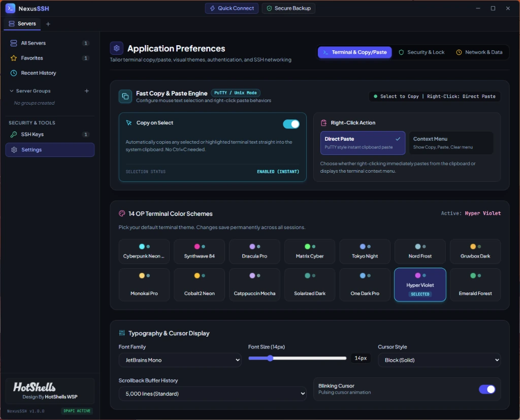This screenshot has width=520, height=420.
Task: Open the Scrollback Buffer History dropdown
Action: [212, 394]
